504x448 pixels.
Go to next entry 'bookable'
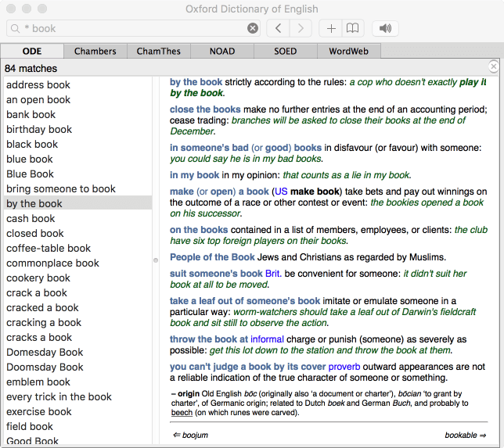(465, 435)
